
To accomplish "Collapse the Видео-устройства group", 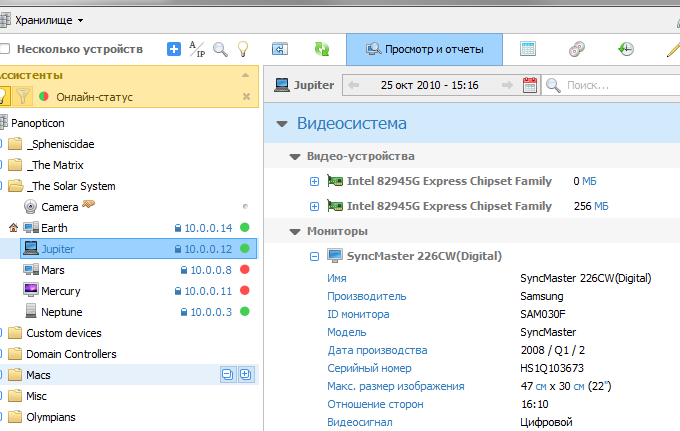I will pos(295,157).
